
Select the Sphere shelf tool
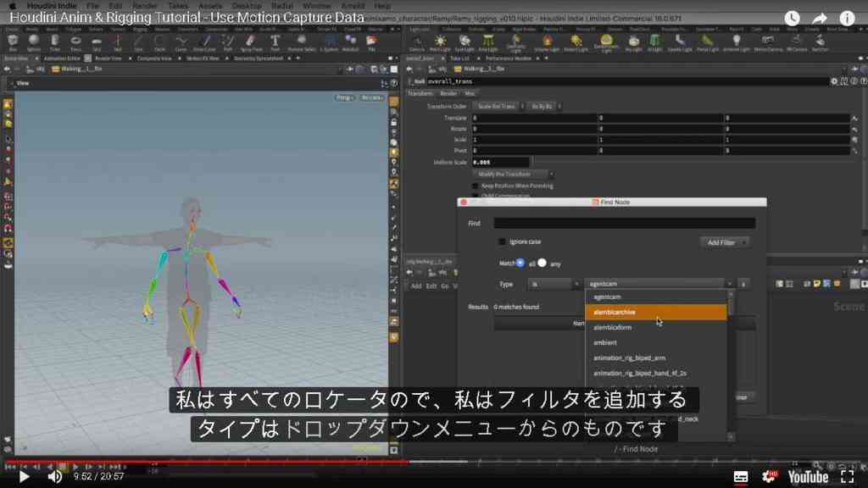[x=34, y=42]
